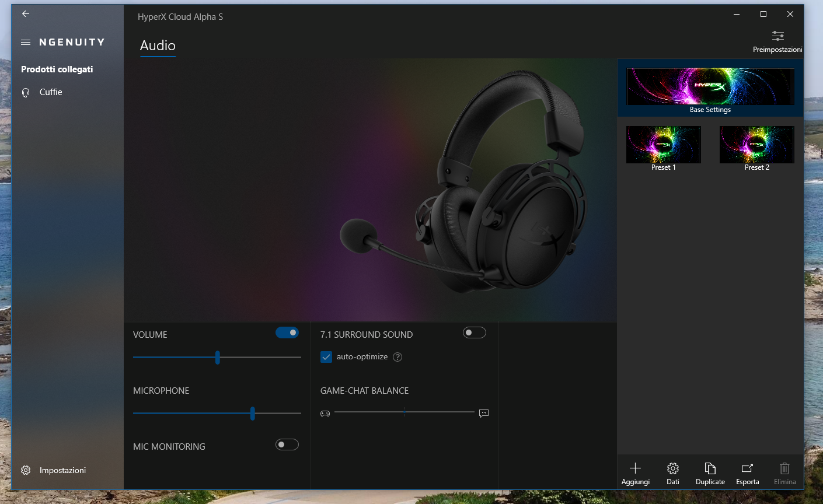Enable Mic Monitoring toggle
This screenshot has width=823, height=504.
[287, 444]
